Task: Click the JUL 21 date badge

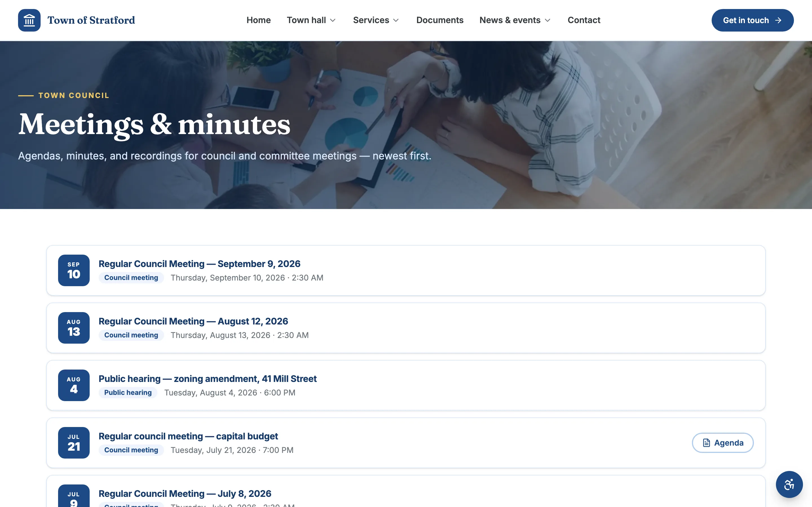Action: click(x=74, y=442)
